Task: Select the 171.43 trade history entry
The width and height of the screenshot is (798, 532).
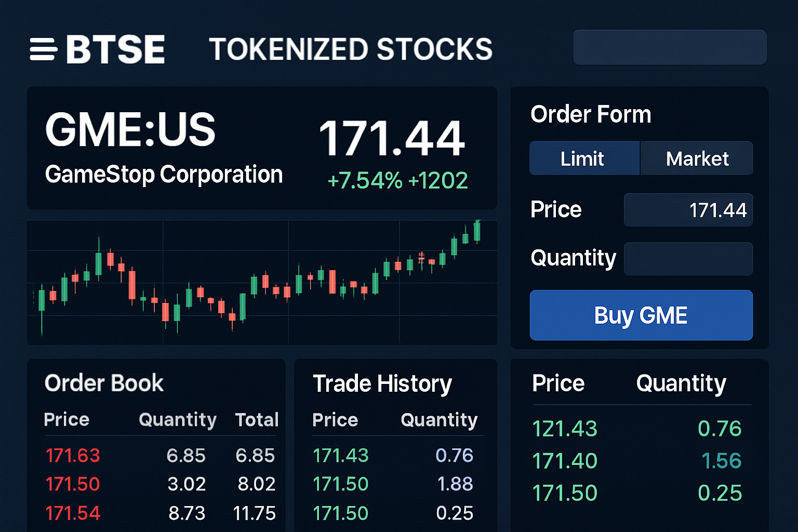Action: [x=340, y=455]
